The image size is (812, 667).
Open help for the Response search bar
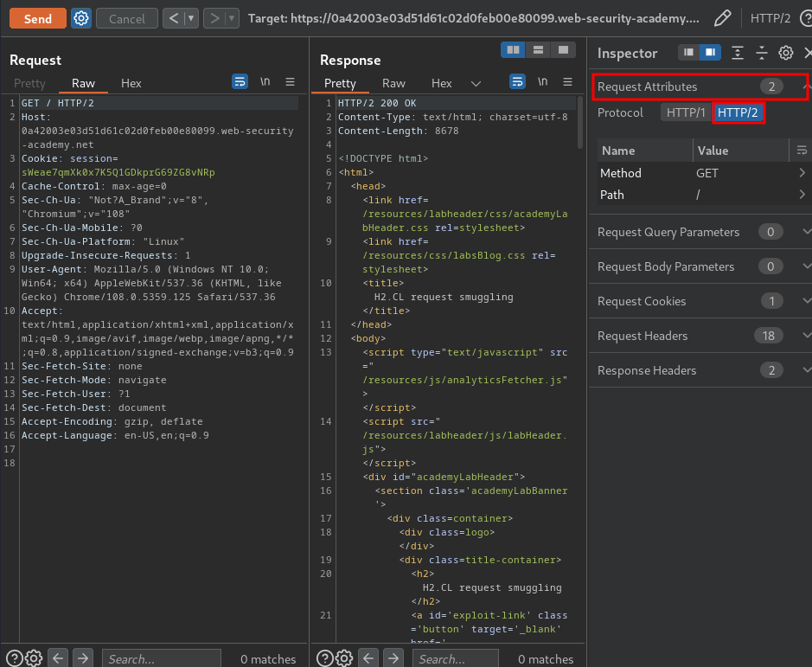[324, 658]
